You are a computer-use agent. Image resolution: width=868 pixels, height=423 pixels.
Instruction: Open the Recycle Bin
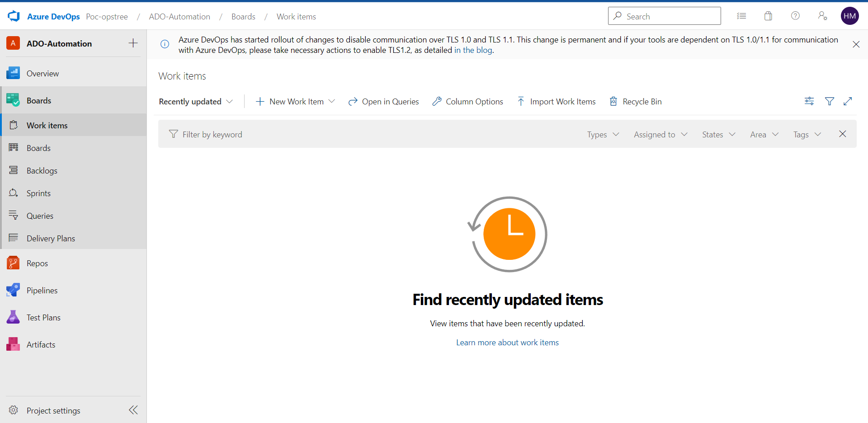tap(635, 102)
